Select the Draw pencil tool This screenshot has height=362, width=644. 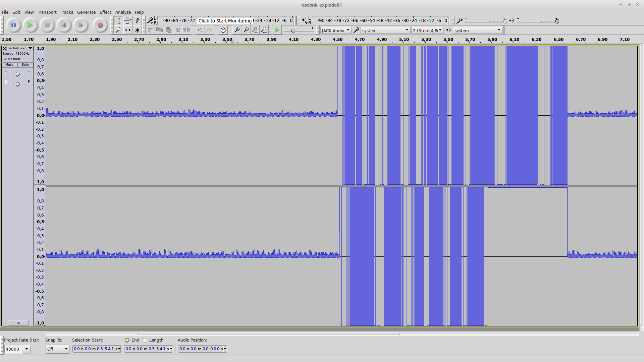(x=137, y=21)
